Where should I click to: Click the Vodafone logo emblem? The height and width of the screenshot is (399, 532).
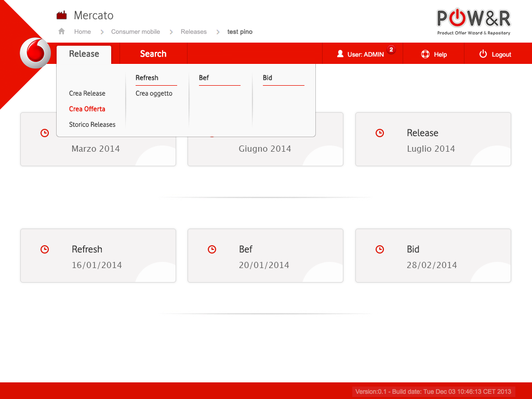(35, 53)
